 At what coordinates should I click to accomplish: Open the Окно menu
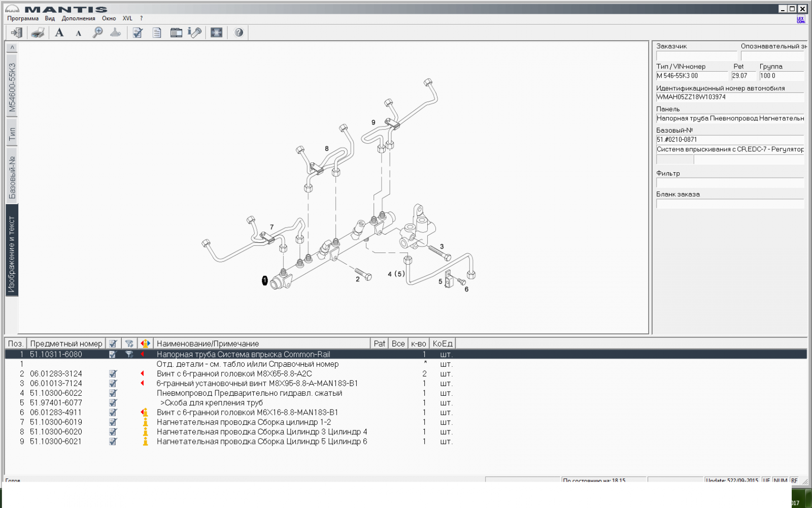coord(109,18)
